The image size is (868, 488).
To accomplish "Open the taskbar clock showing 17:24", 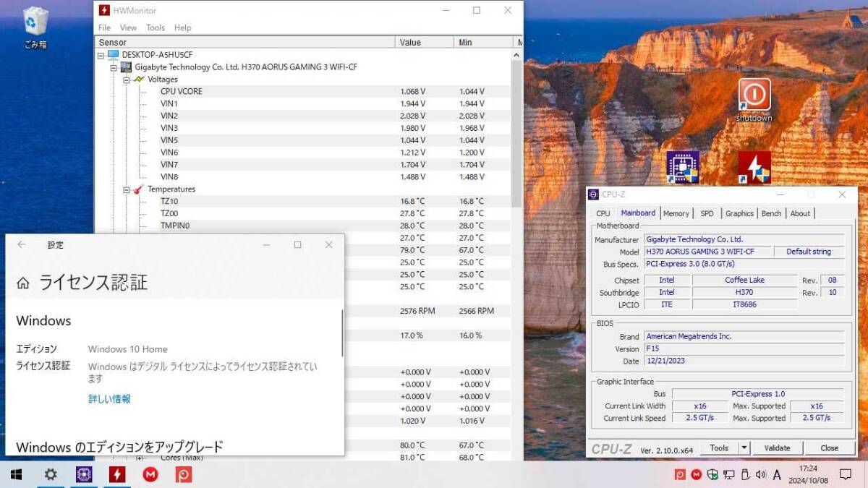I will coord(808,475).
